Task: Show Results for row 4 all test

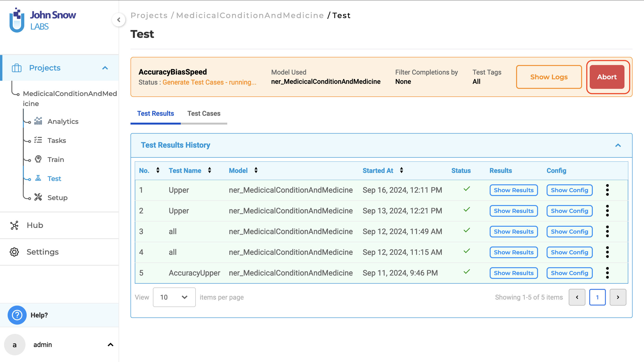Action: (x=514, y=252)
